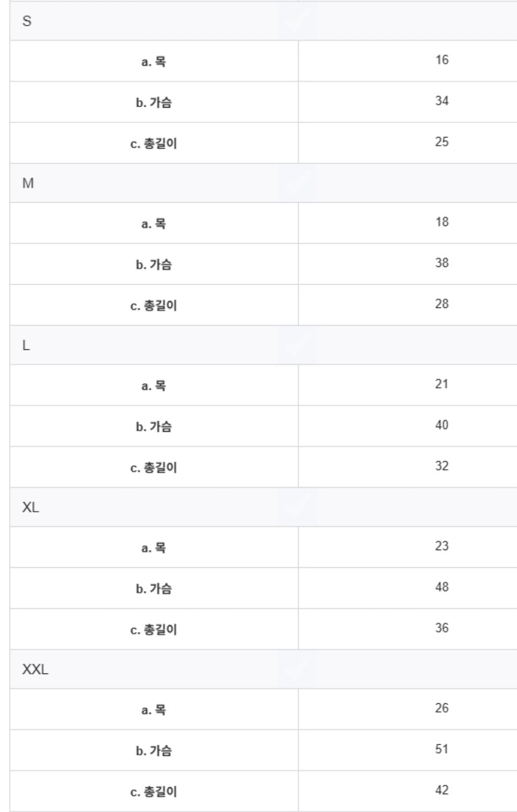Click the chest value 48 for size XL
This screenshot has width=517, height=812.
pos(442,587)
